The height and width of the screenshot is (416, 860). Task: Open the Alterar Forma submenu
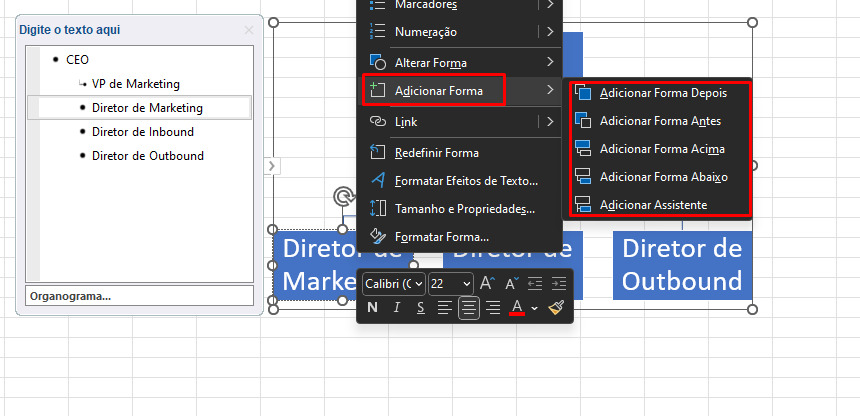coord(460,63)
